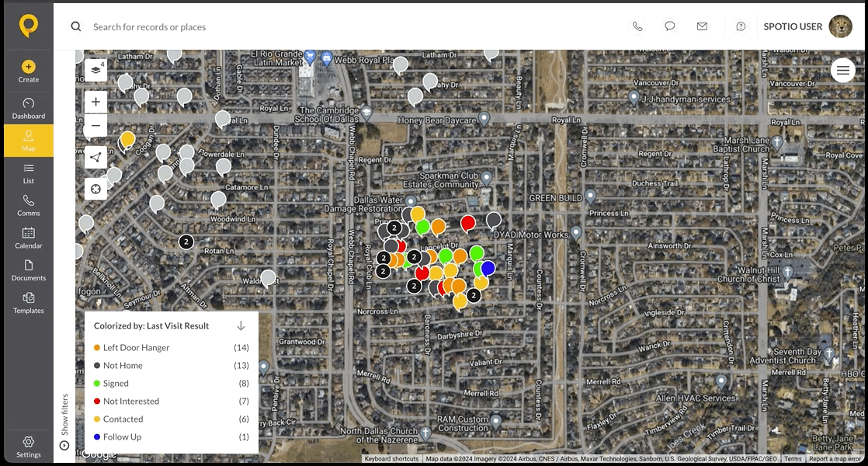
Task: Open Keyboard shortcuts link
Action: click(x=391, y=459)
